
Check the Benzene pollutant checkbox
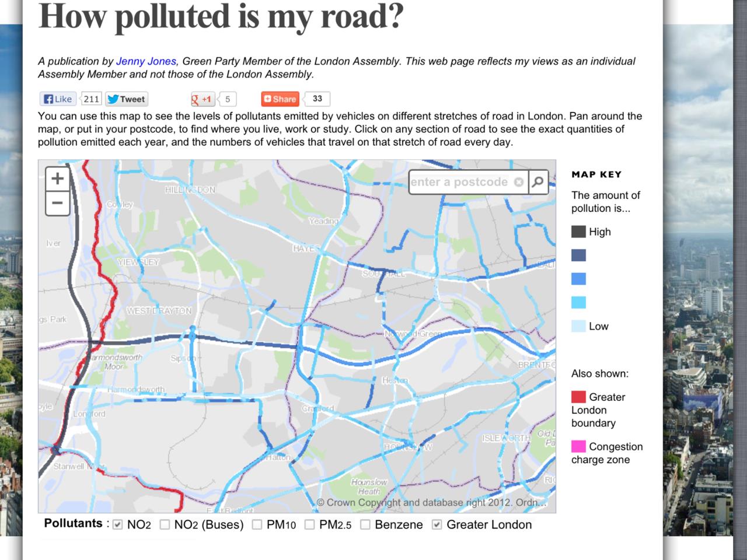365,524
